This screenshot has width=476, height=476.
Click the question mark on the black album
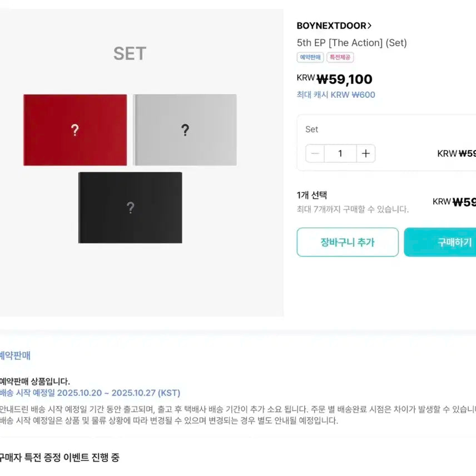(x=130, y=208)
